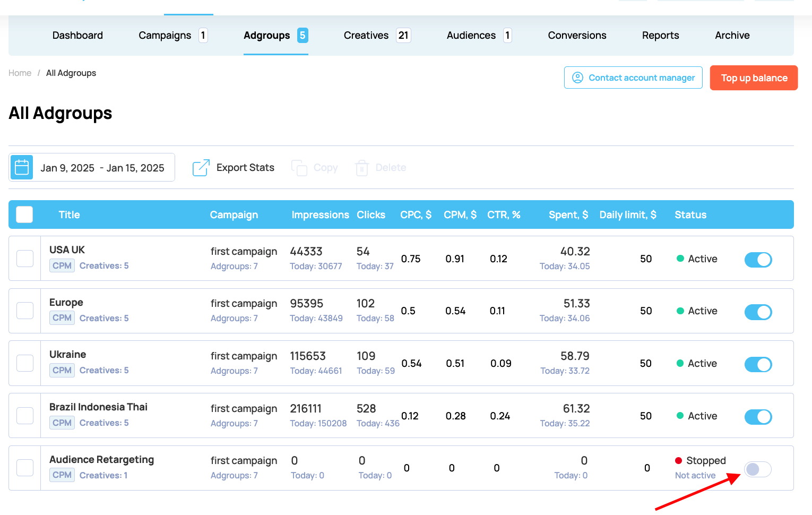Turn off the Europe adgroup switch

coord(758,312)
